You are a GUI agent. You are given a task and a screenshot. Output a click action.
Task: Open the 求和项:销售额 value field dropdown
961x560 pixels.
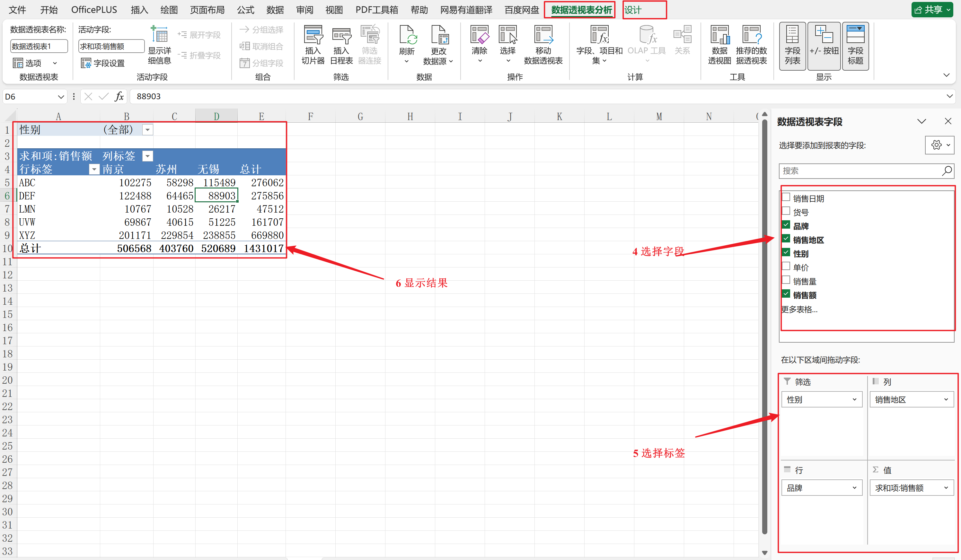946,487
